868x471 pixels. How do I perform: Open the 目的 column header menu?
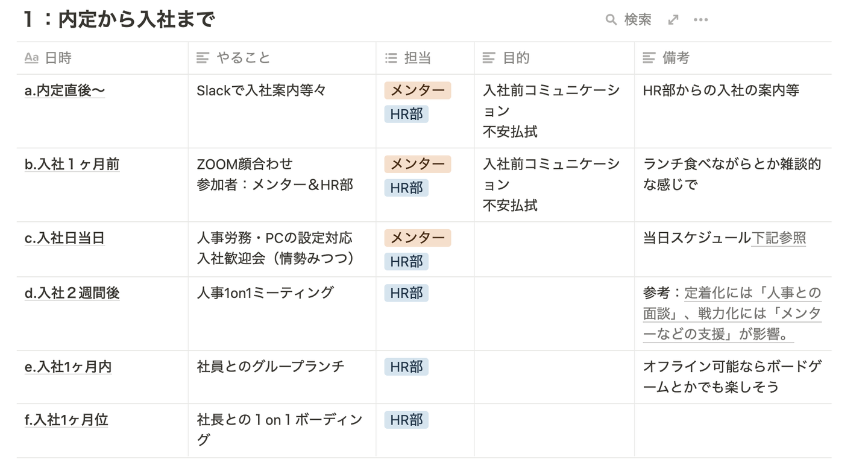pos(516,58)
